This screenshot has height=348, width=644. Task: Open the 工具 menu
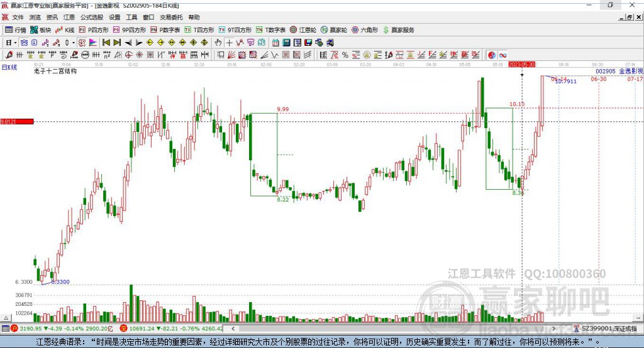[131, 17]
